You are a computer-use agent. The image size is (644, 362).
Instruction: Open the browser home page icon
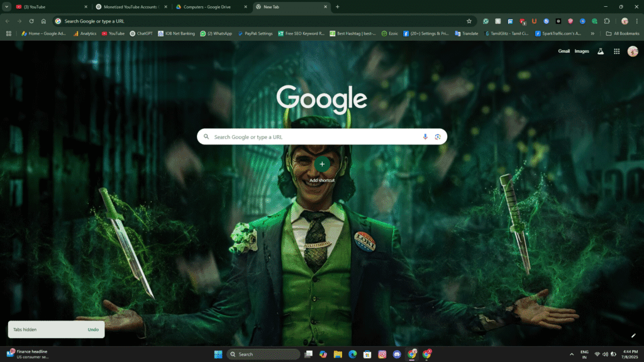(x=43, y=21)
